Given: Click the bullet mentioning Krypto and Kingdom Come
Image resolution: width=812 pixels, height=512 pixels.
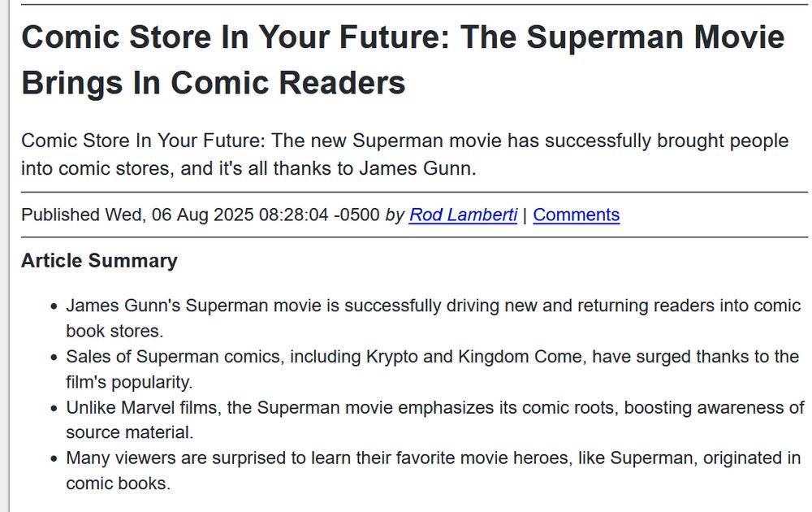Looking at the screenshot, I should 433,369.
